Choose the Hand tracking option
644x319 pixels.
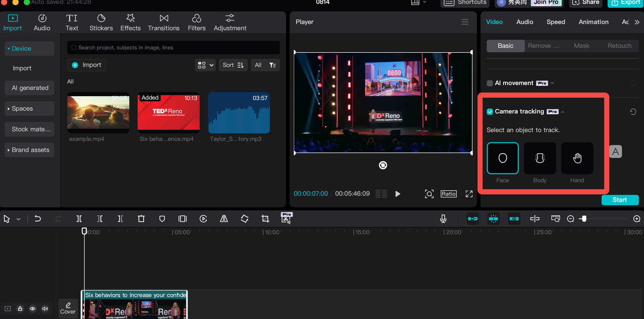pos(577,158)
